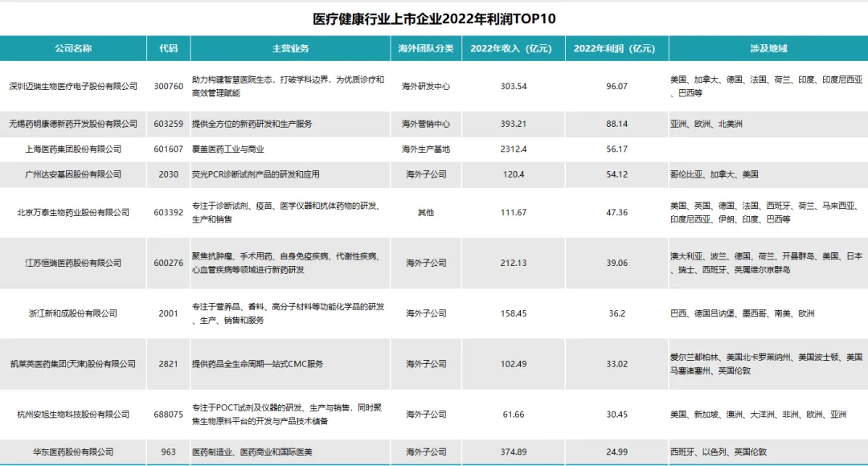
Task: Select company name 无锡药明康德新药开发股份有限公司
Action: pos(73,124)
